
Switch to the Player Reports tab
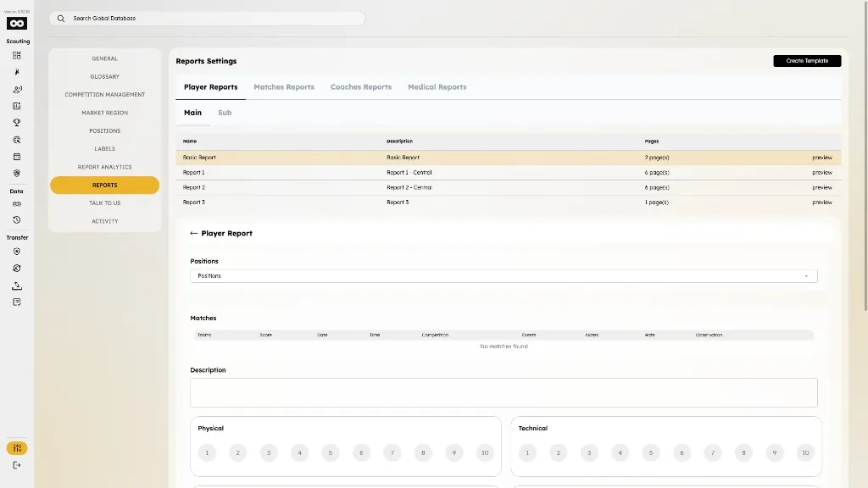tap(210, 87)
